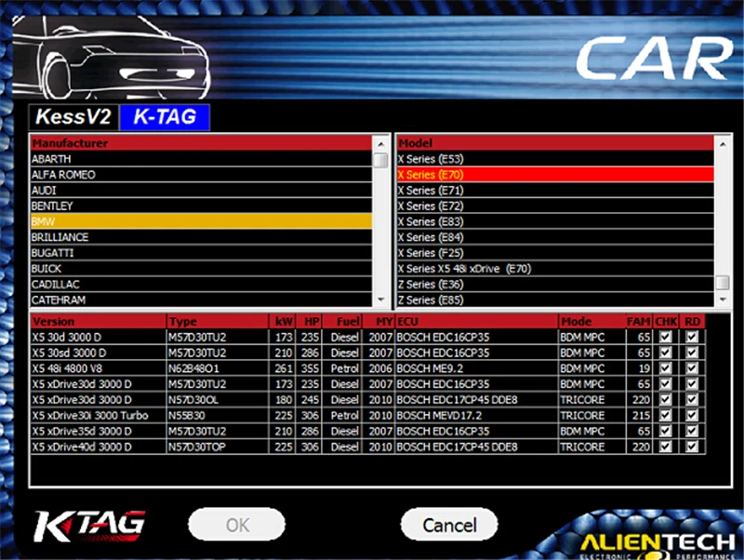The width and height of the screenshot is (744, 560).
Task: Click the Alientech logo
Action: pos(658,546)
